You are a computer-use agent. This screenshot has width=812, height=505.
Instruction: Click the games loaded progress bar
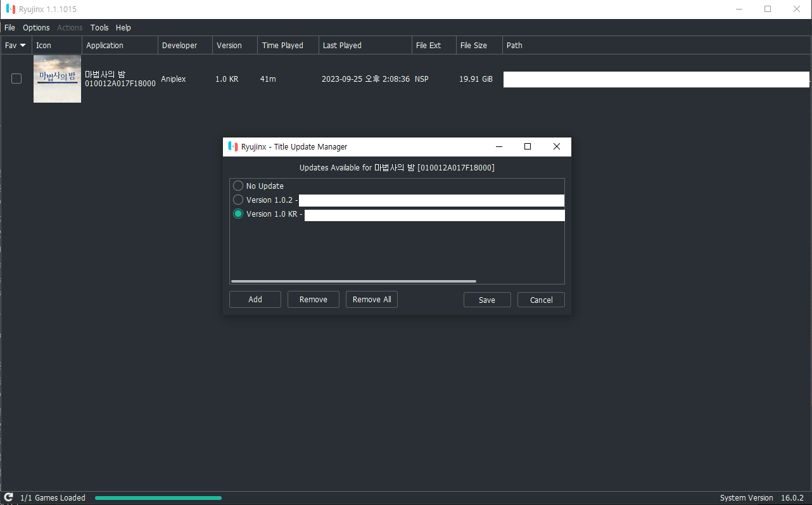tap(158, 498)
